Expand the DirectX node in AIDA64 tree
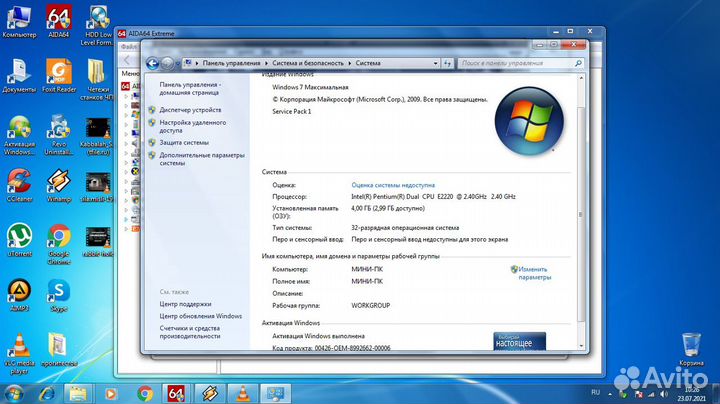Image resolution: width=720 pixels, height=404 pixels. pyautogui.click(x=126, y=171)
